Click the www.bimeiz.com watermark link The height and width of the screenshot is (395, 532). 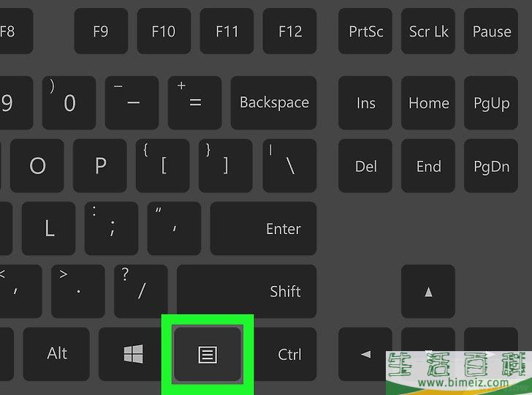point(463,383)
